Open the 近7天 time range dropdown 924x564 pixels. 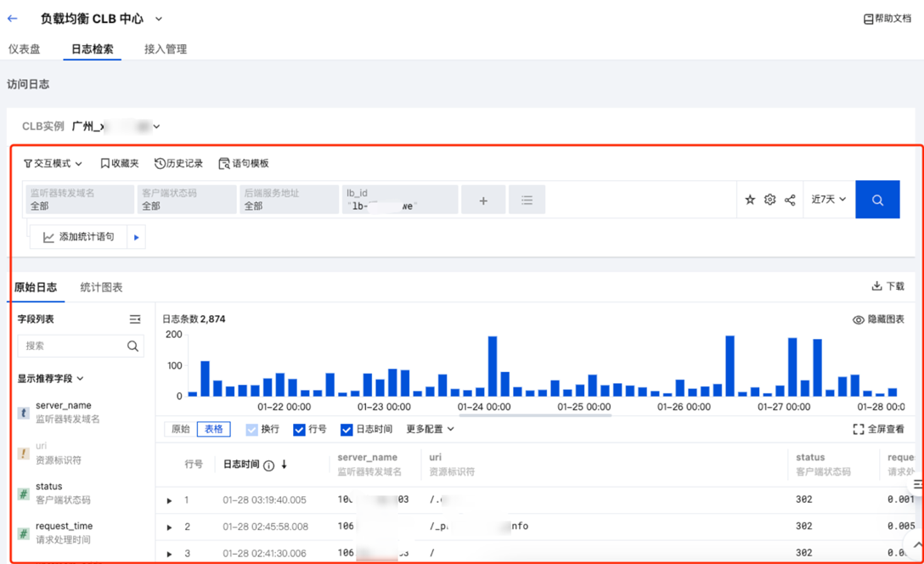tap(828, 200)
